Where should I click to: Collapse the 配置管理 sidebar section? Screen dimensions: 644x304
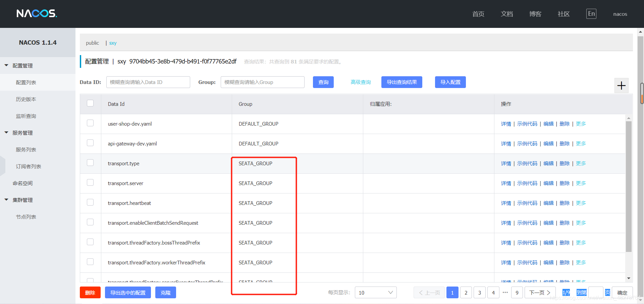6,66
